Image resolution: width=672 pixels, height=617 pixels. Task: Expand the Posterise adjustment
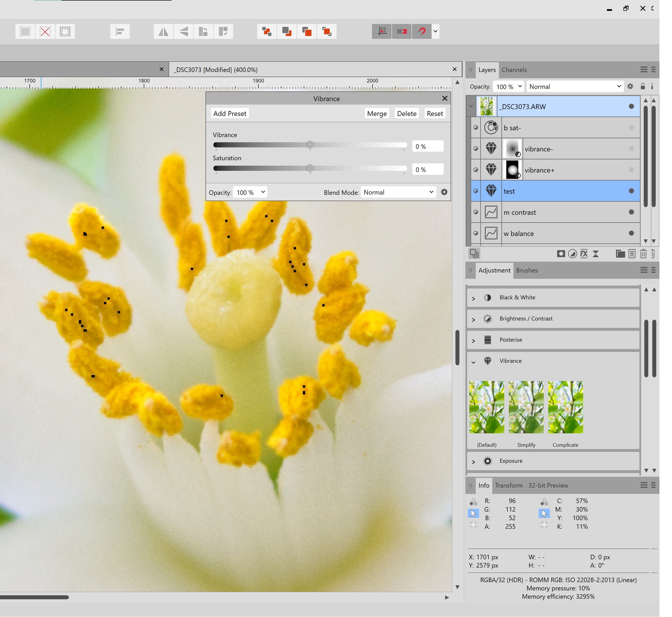coord(473,340)
